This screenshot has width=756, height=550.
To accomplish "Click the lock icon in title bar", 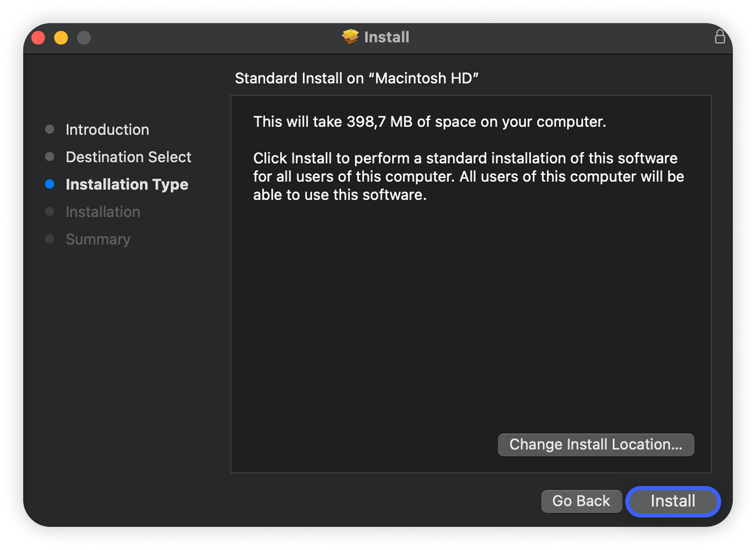I will tap(719, 37).
